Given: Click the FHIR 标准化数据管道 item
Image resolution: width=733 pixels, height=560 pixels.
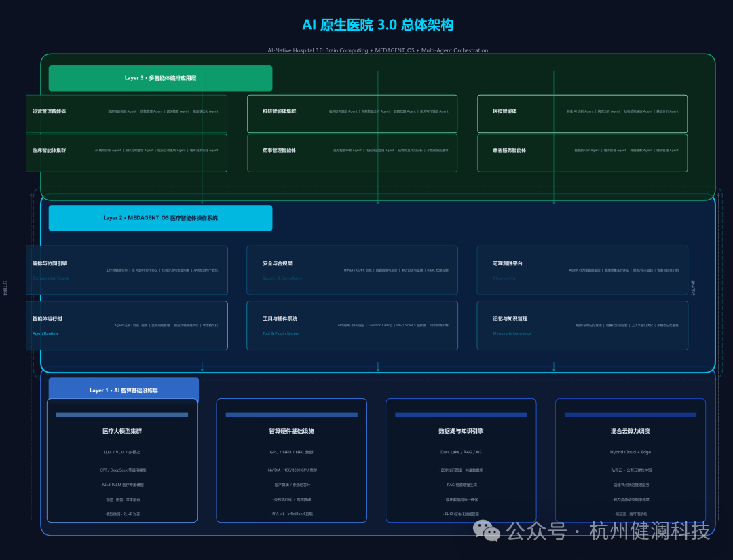Looking at the screenshot, I should click(461, 515).
